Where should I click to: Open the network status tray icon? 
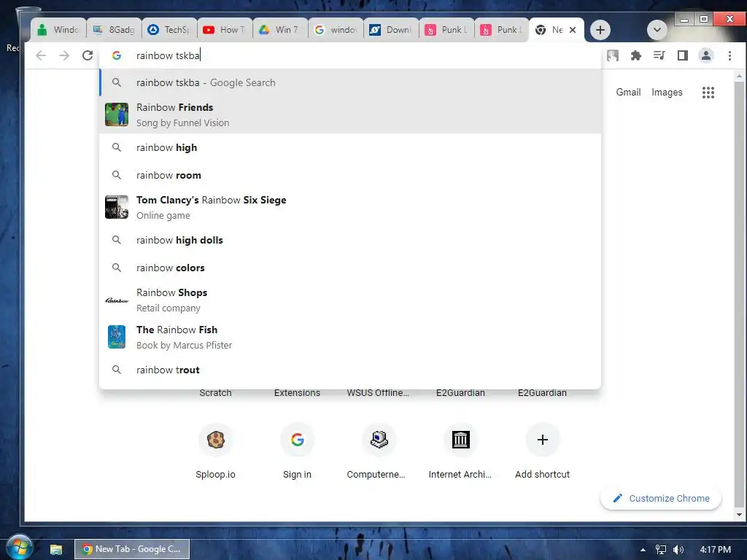click(x=661, y=550)
